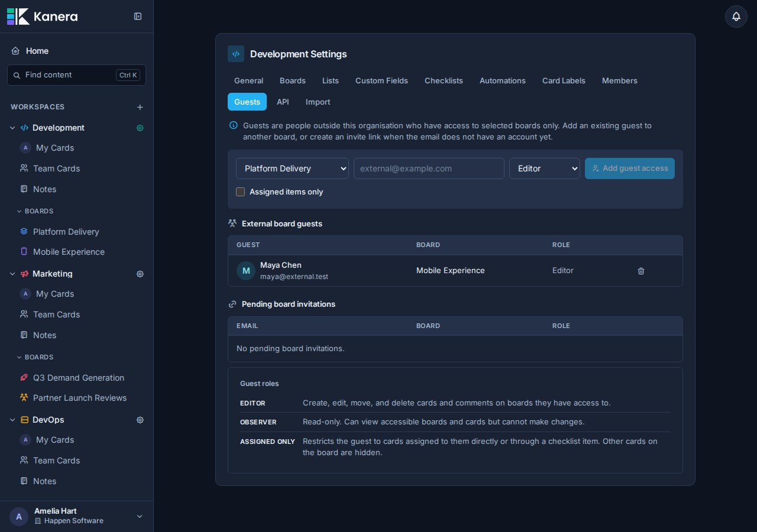The width and height of the screenshot is (757, 532).
Task: Click the Home house icon
Action: (x=15, y=51)
